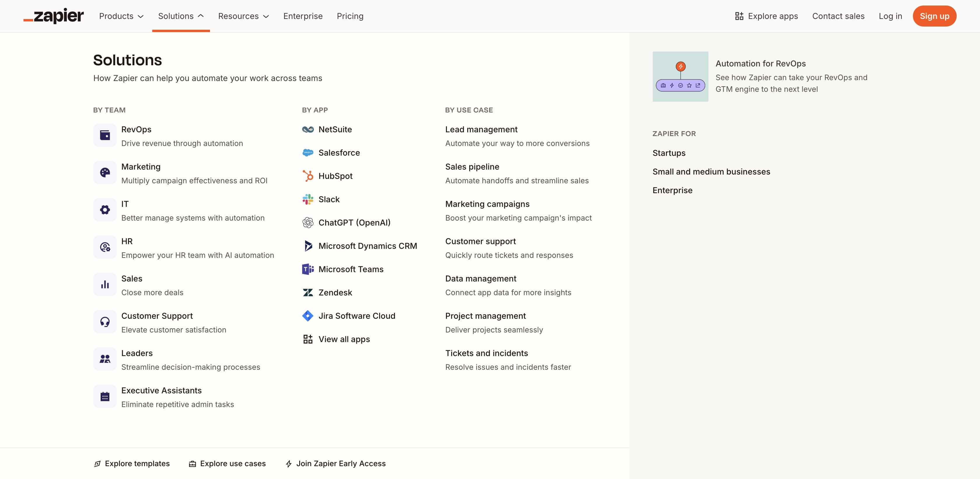Click the Marketing palette icon
The width and height of the screenshot is (980, 479).
(x=105, y=172)
